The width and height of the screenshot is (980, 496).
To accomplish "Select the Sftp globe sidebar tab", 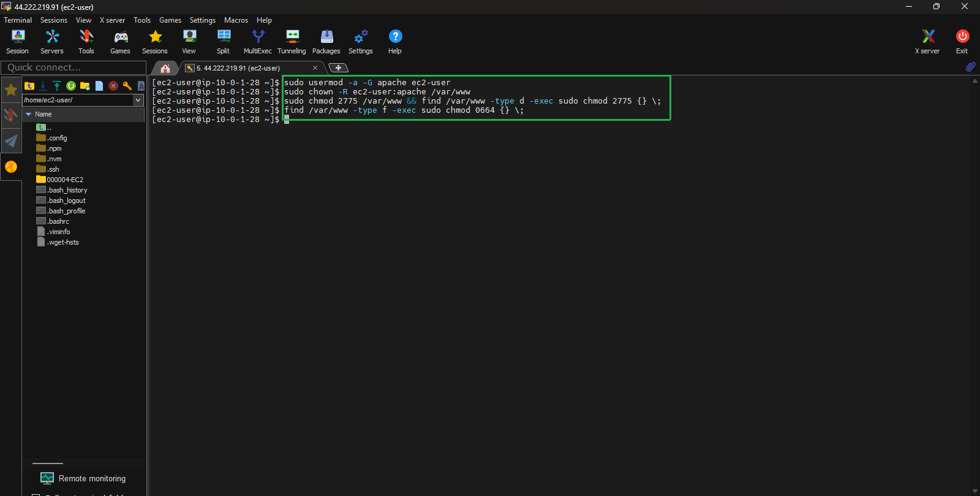I will coord(11,167).
